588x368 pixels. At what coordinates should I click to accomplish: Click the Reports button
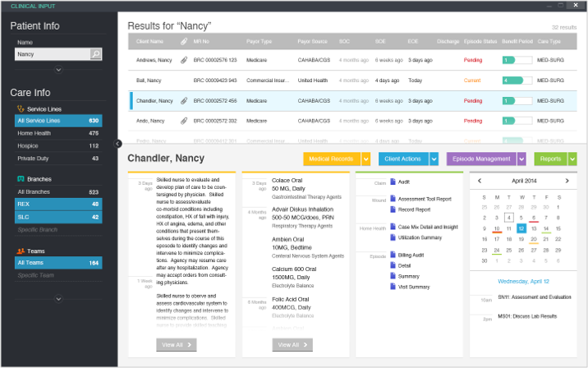tap(549, 159)
